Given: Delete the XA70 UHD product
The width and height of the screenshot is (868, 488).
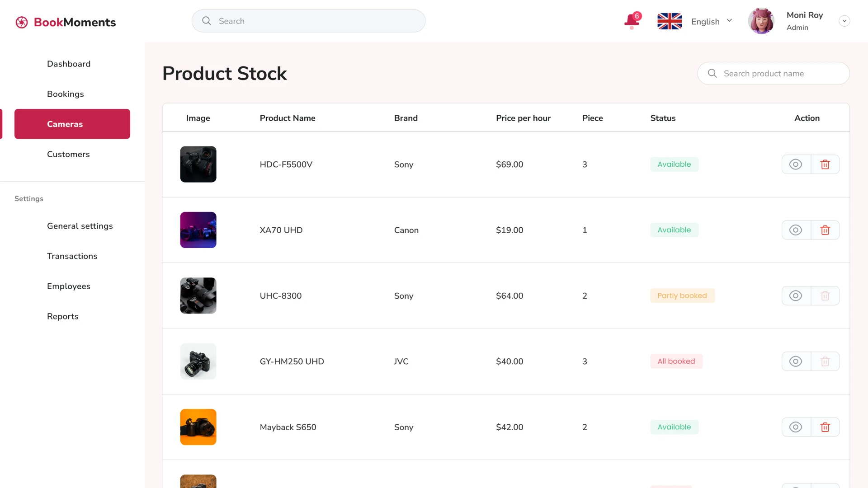Looking at the screenshot, I should tap(825, 230).
